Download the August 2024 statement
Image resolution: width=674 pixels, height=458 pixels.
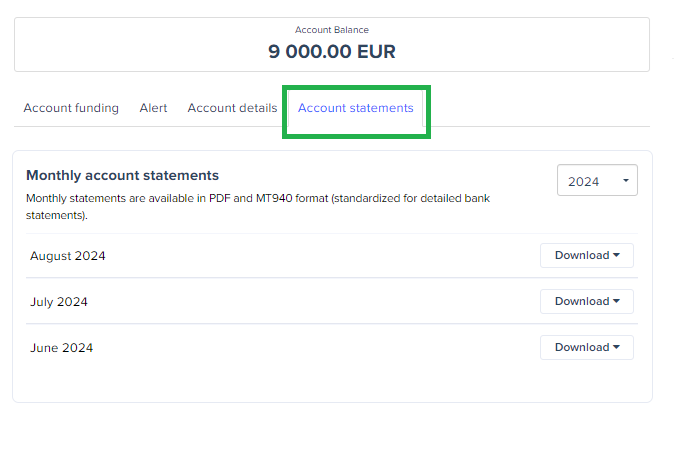586,256
